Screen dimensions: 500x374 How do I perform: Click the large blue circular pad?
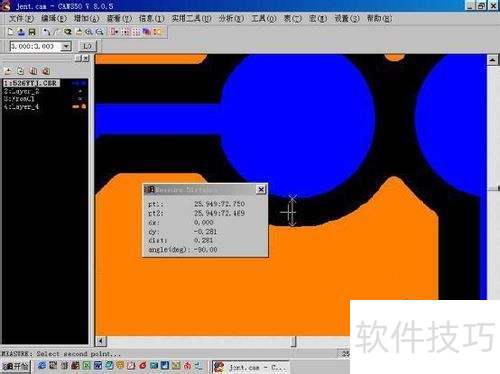(297, 125)
